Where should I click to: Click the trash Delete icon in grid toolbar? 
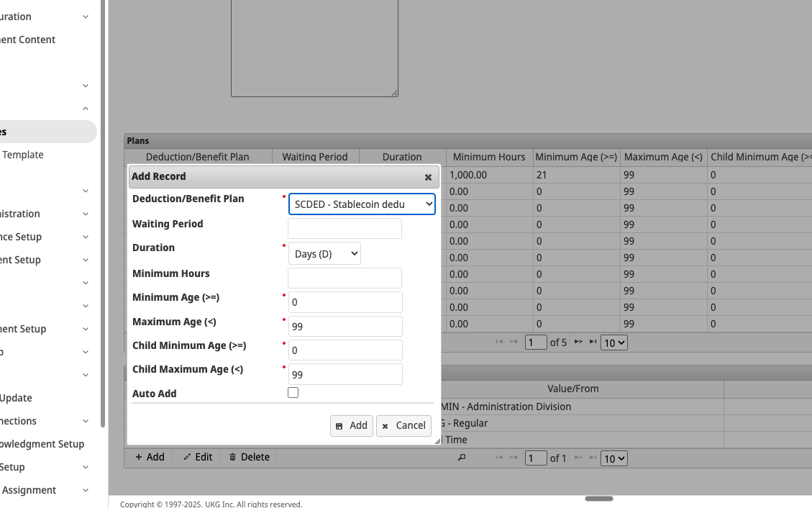[x=232, y=457]
